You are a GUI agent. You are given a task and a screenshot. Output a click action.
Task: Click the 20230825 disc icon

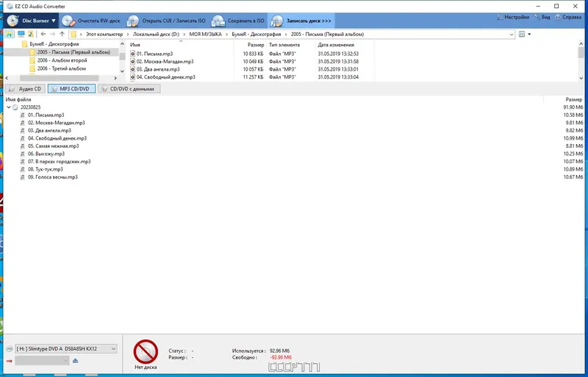click(15, 107)
